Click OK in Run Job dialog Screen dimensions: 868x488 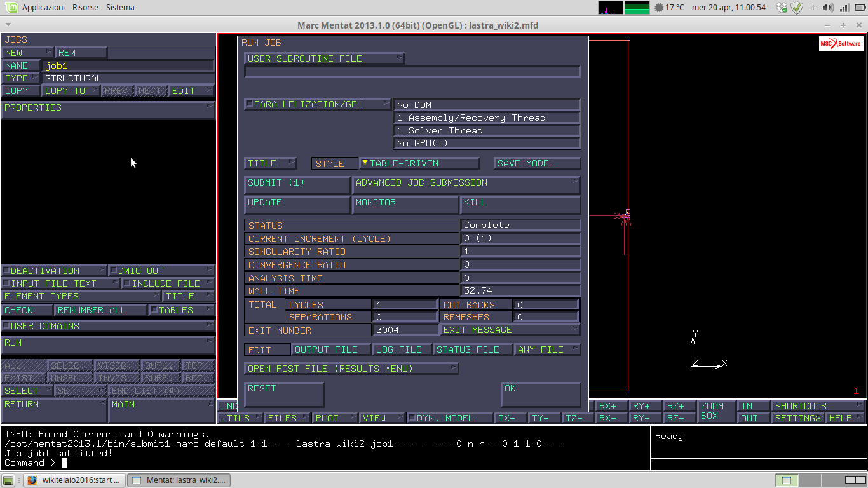pyautogui.click(x=541, y=395)
